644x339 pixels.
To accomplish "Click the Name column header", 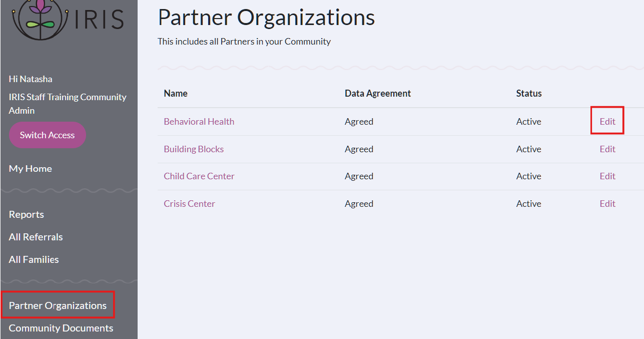I will point(176,93).
